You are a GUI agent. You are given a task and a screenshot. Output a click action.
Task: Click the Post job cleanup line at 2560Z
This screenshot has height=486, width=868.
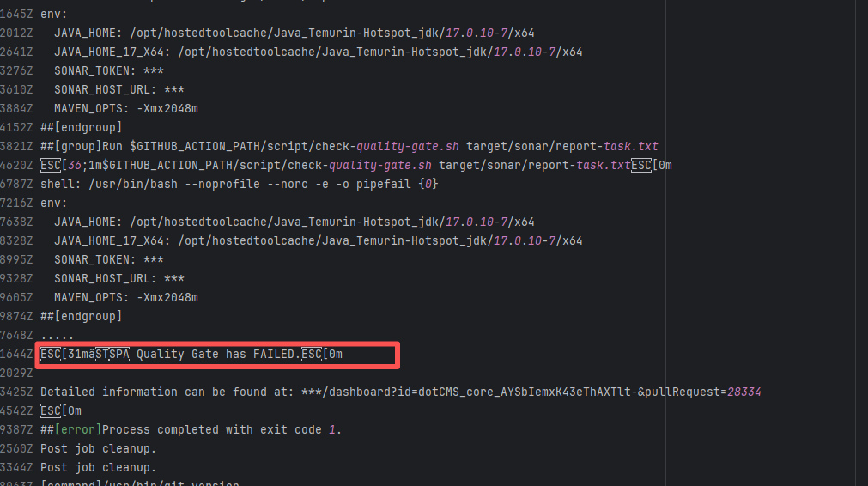point(99,448)
